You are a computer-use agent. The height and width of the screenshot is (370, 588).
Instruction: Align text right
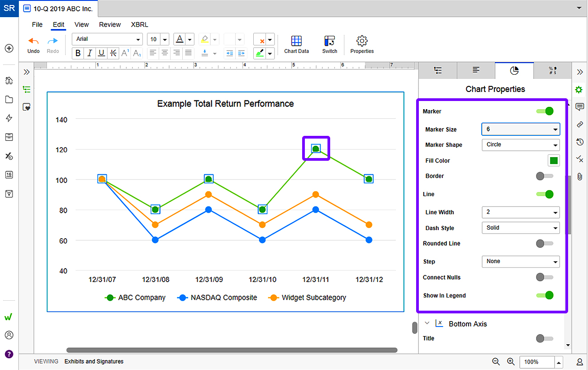pos(177,53)
